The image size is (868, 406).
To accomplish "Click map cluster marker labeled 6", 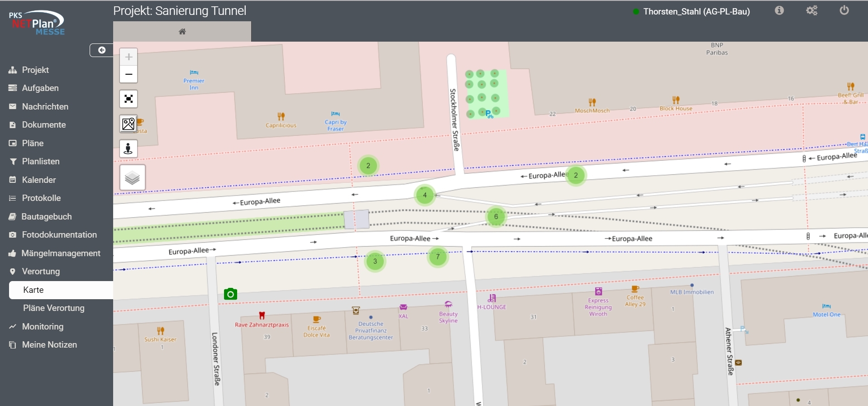I will click(496, 216).
